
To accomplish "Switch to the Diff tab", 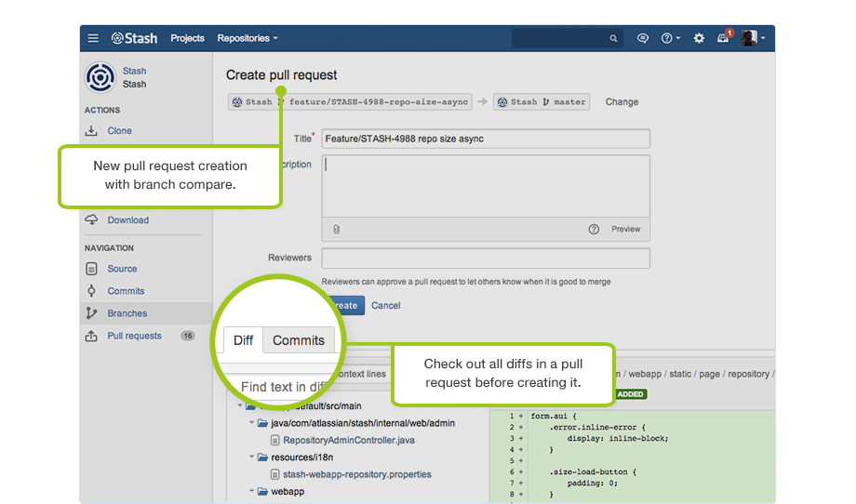I will [243, 340].
